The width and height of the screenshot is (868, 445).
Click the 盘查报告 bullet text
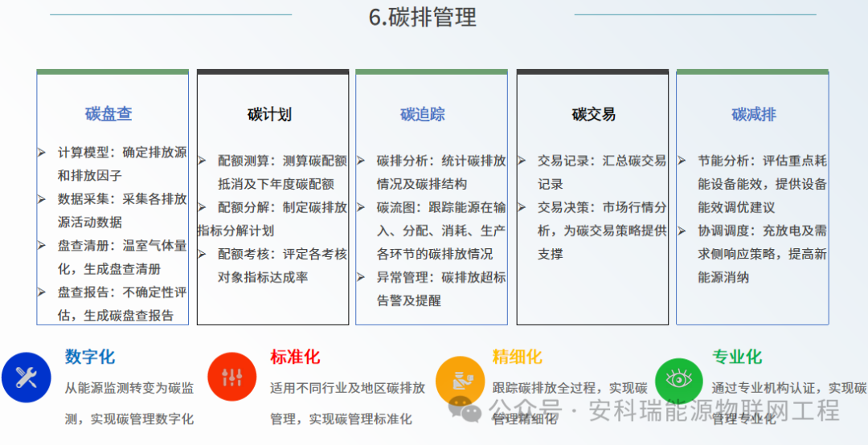[122, 304]
